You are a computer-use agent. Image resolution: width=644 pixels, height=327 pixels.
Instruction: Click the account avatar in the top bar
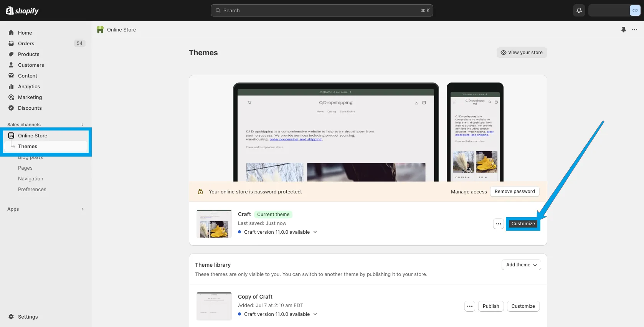635,10
